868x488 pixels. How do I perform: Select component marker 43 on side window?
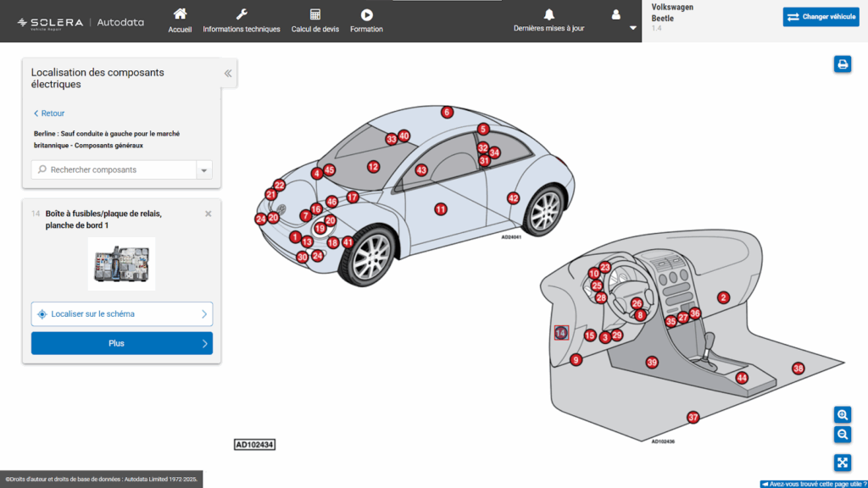[421, 169]
